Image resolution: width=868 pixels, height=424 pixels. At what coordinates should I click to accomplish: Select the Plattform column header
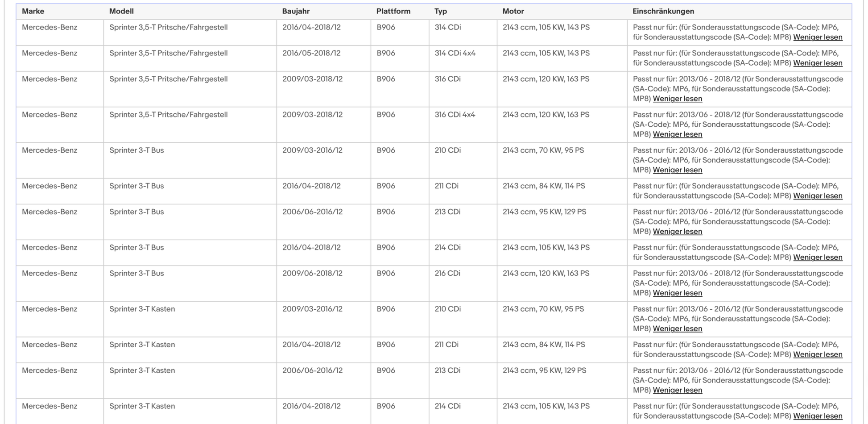click(393, 12)
